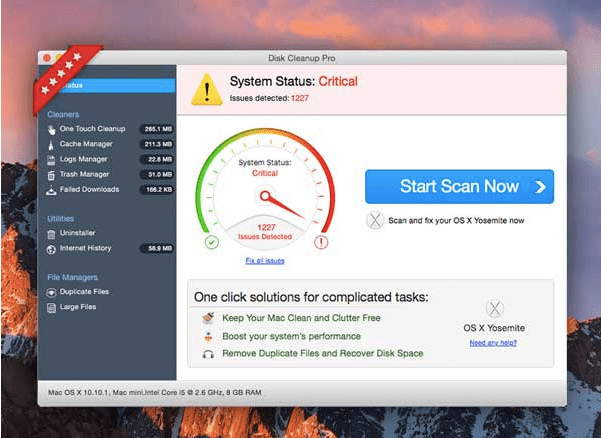The image size is (601, 438).
Task: Click the Utilities section heading
Action: 61,219
